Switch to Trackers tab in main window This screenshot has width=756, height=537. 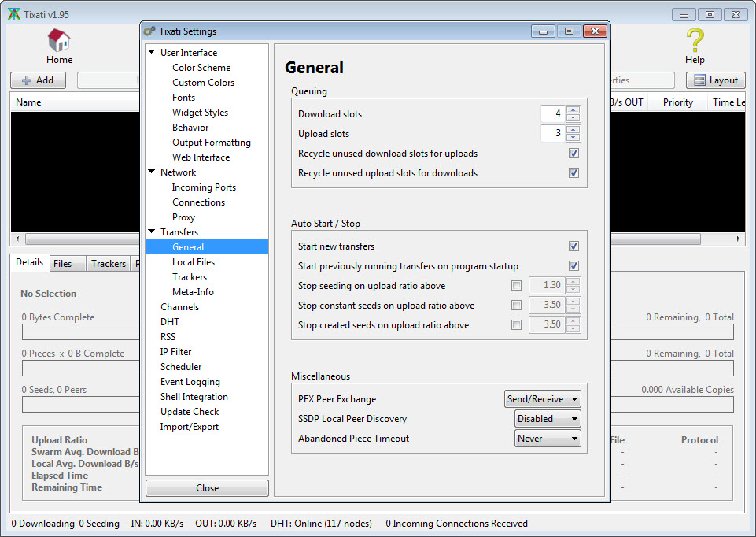pyautogui.click(x=109, y=264)
